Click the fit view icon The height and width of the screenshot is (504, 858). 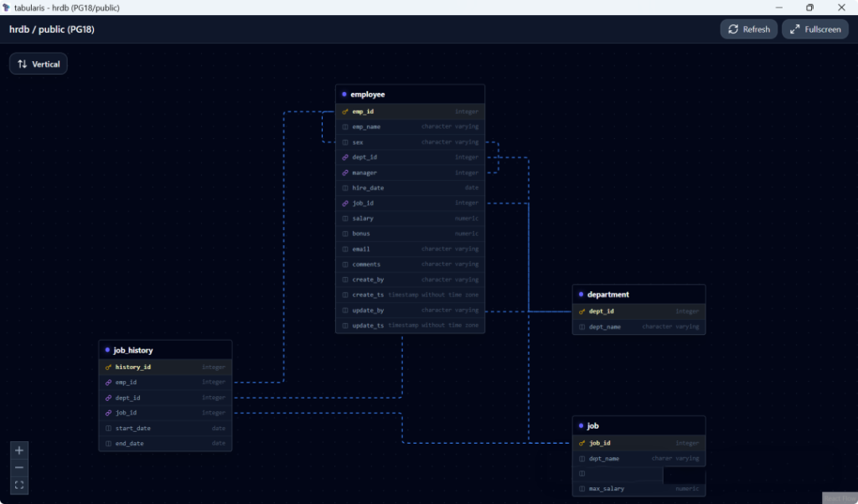point(19,485)
